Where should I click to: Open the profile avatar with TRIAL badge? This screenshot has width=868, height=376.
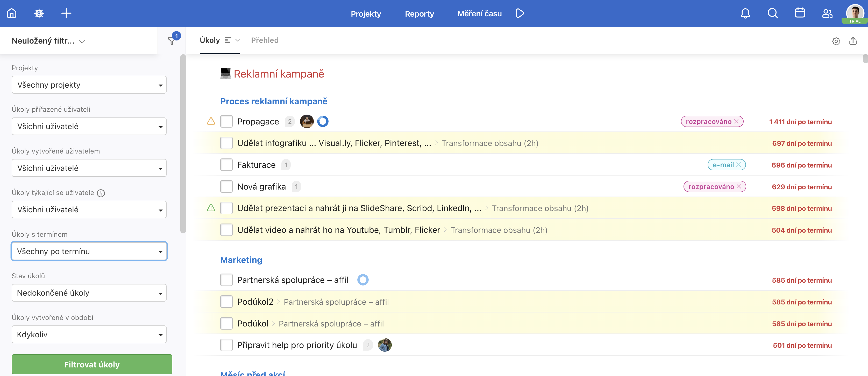click(x=855, y=14)
